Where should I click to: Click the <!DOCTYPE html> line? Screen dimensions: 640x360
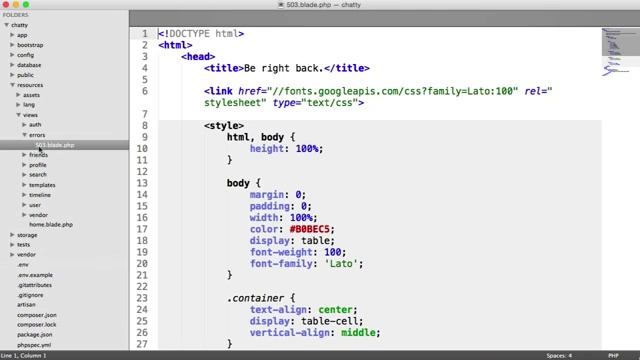pos(201,33)
